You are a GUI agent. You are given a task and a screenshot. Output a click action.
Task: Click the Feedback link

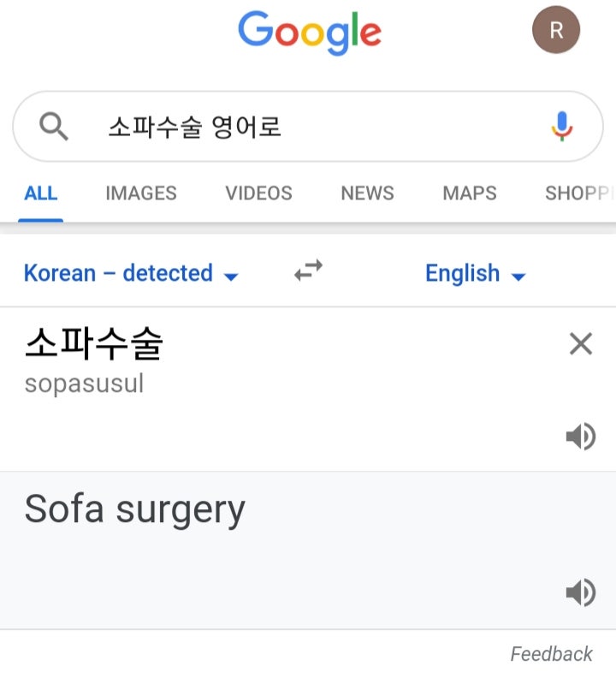coord(552,654)
